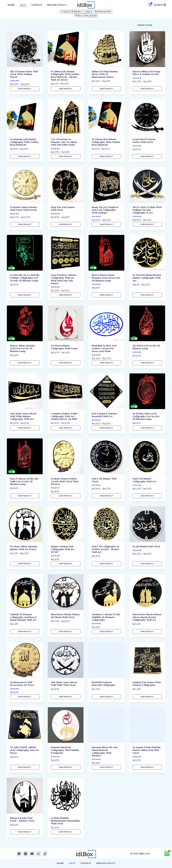Select the Wall Art category filter
172x868 pixels.
click(76, 11)
